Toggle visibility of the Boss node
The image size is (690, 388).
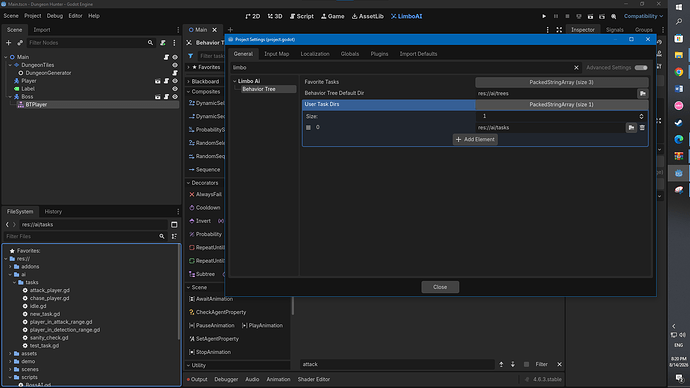[x=175, y=97]
